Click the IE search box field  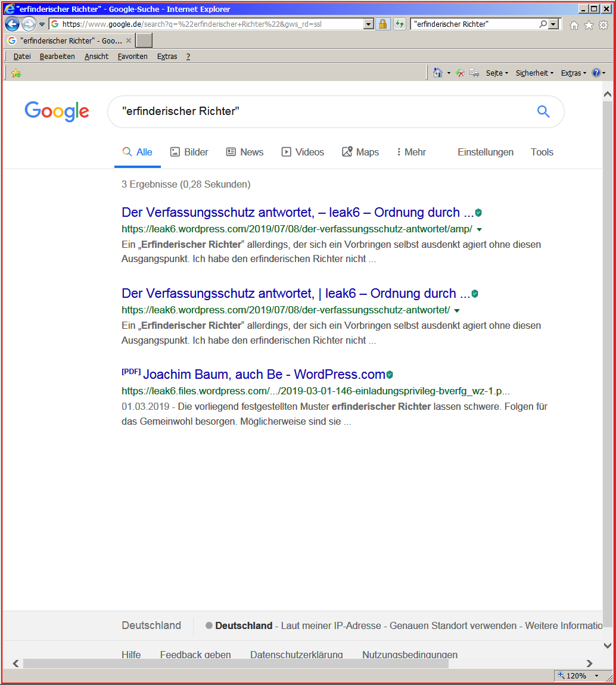(x=475, y=24)
